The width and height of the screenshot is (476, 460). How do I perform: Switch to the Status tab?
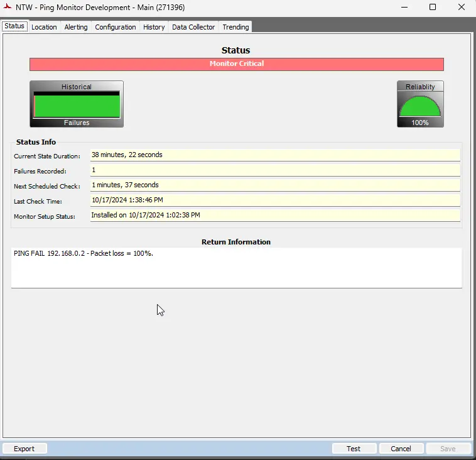(x=14, y=26)
